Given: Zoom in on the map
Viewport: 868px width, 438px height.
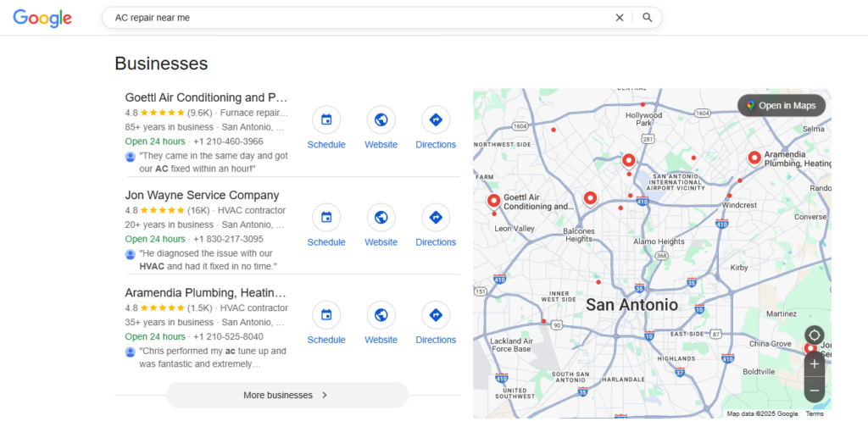Looking at the screenshot, I should click(815, 364).
